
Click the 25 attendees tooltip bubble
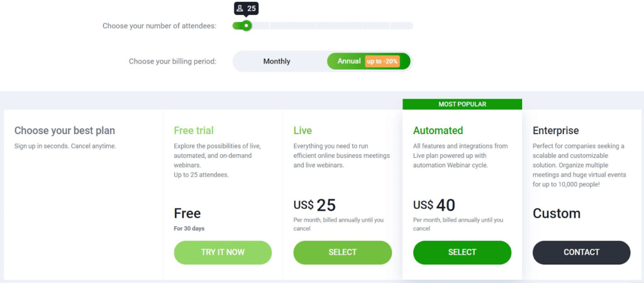coord(247,8)
